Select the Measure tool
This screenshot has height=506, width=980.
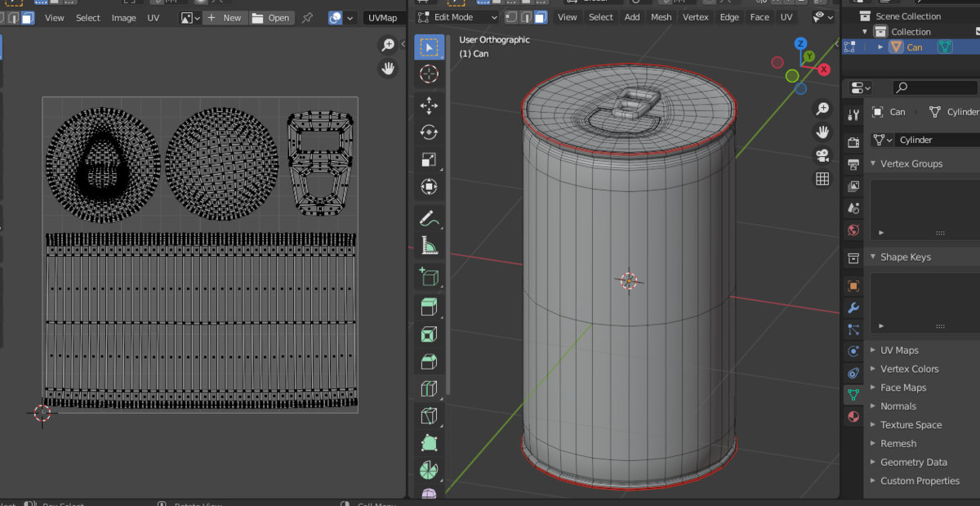coord(429,245)
